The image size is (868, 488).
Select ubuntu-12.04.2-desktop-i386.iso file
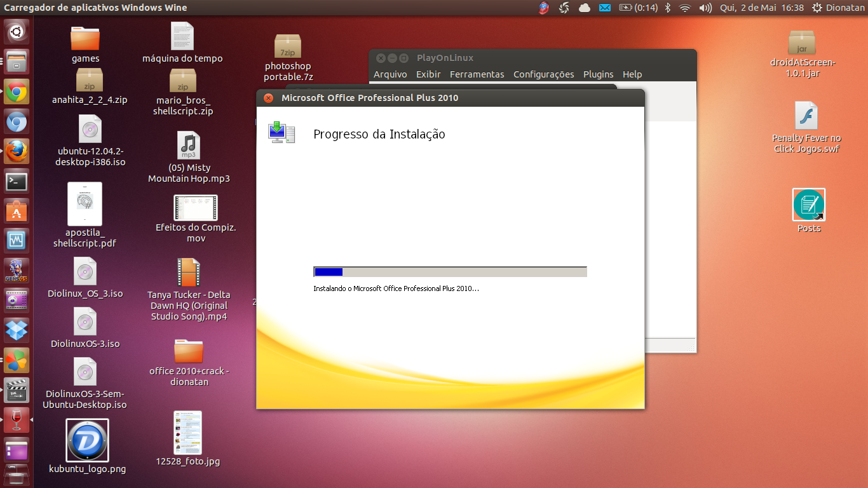90,140
